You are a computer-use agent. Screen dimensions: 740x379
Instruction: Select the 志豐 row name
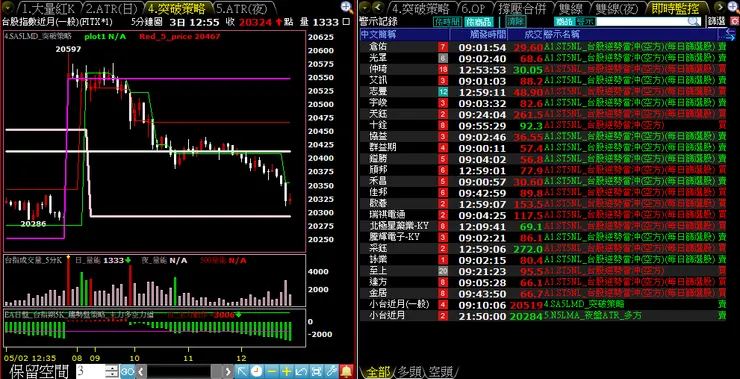(x=378, y=92)
